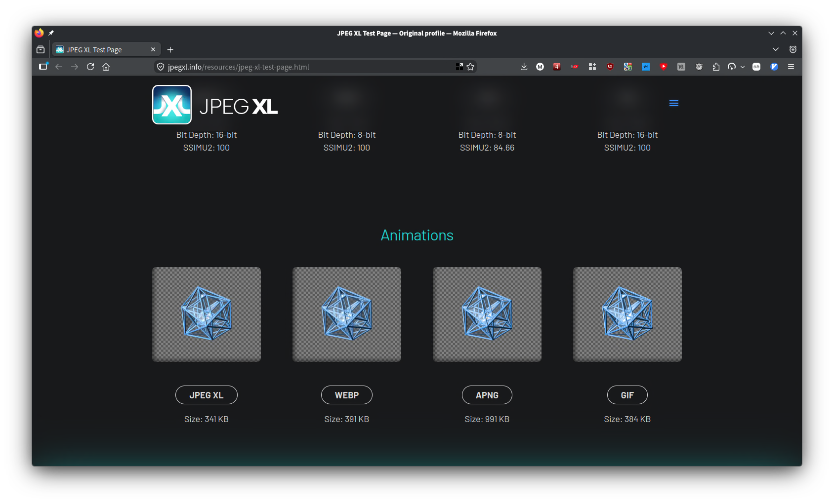Click the "SSIMU2: 84.66" text
The image size is (834, 504).
[x=487, y=148]
